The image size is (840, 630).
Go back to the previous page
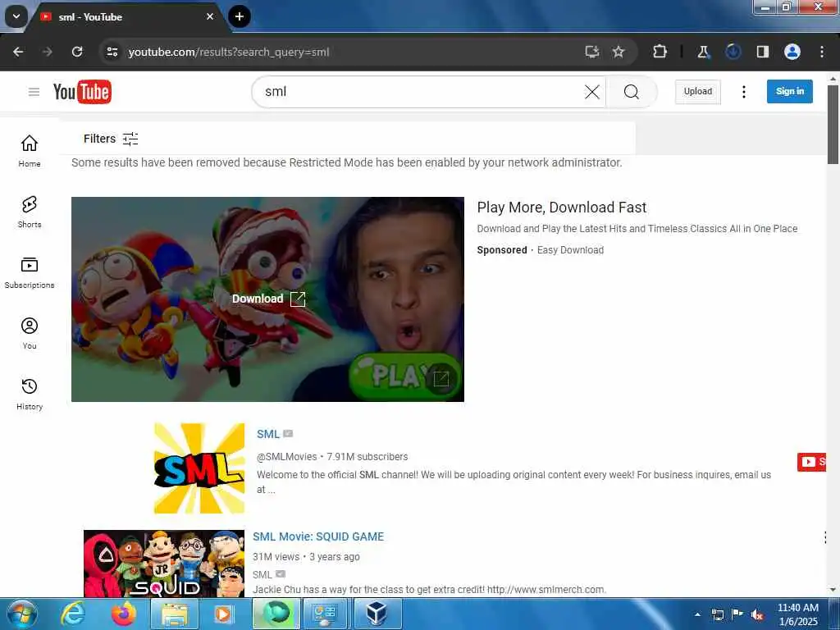(18, 52)
